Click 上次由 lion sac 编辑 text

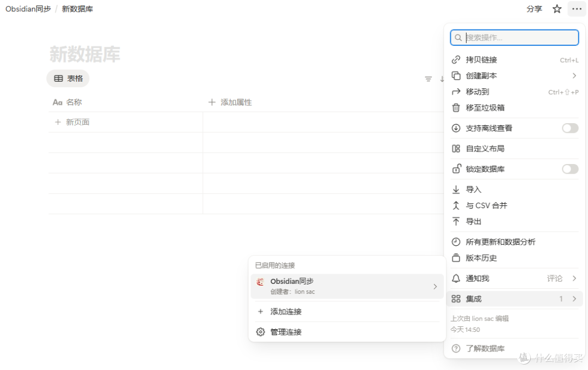479,319
